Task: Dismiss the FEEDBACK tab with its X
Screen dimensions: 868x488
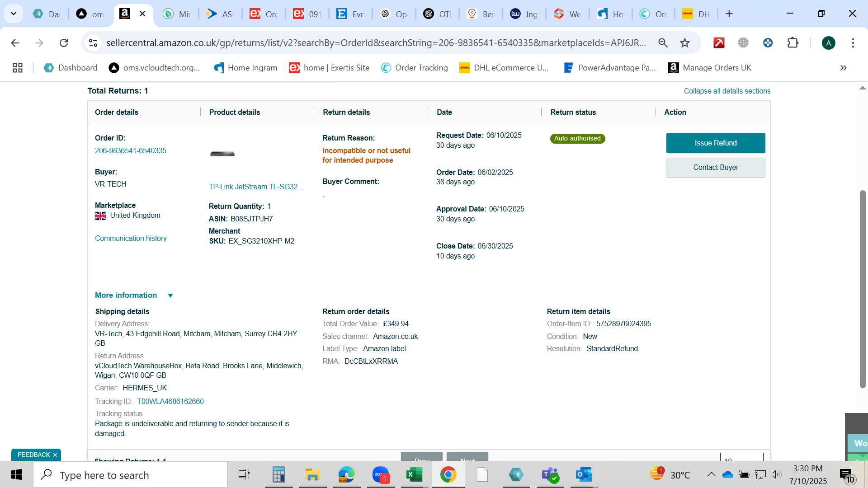Action: 55,455
